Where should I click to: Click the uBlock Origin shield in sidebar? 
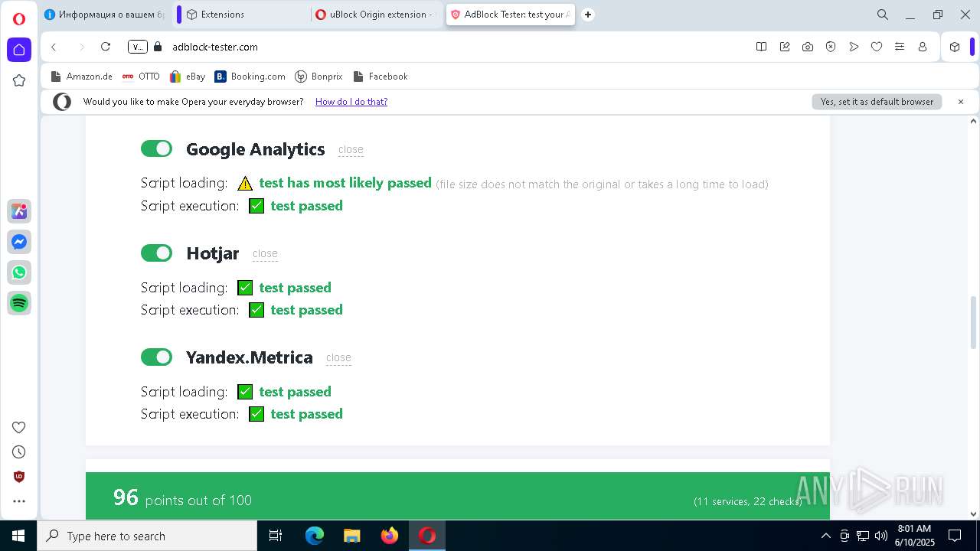pyautogui.click(x=19, y=476)
